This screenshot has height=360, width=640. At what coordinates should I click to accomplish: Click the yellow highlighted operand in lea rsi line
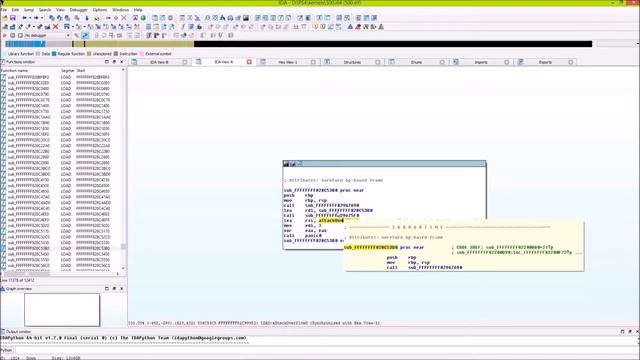(x=331, y=220)
